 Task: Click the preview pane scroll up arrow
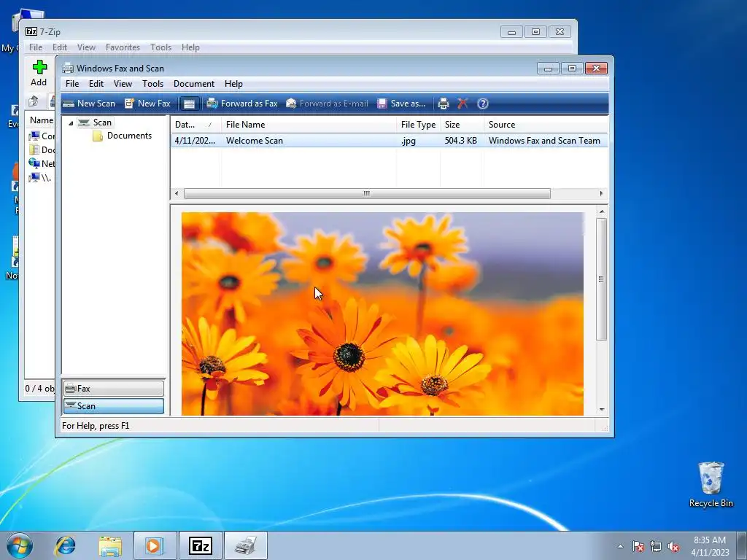[602, 211]
